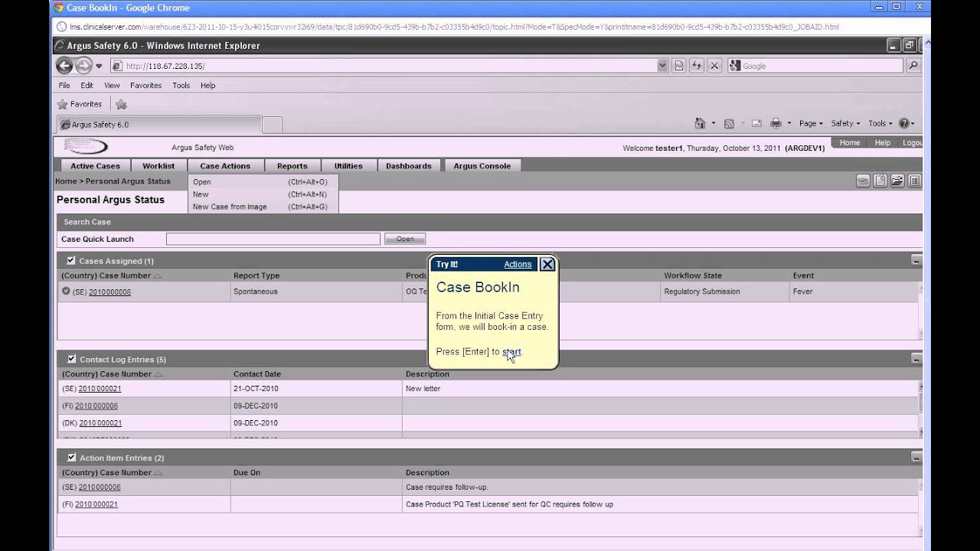This screenshot has height=551, width=980.
Task: Click the Actions link in Try It popup
Action: click(x=518, y=264)
